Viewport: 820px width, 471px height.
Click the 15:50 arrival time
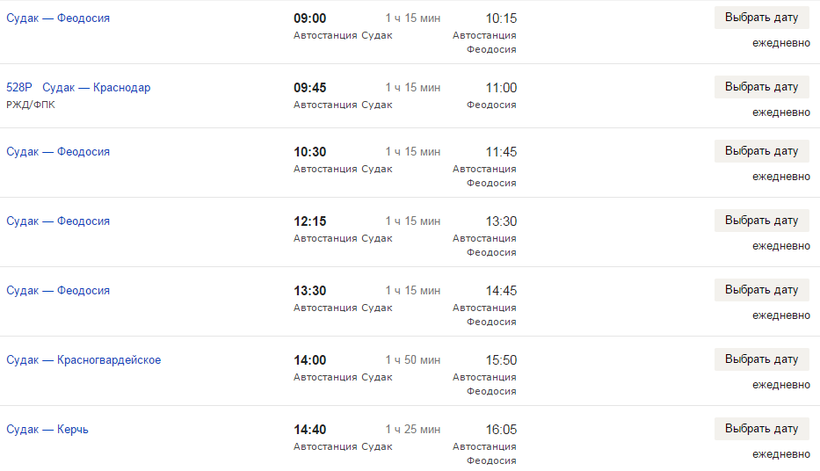[x=501, y=361]
